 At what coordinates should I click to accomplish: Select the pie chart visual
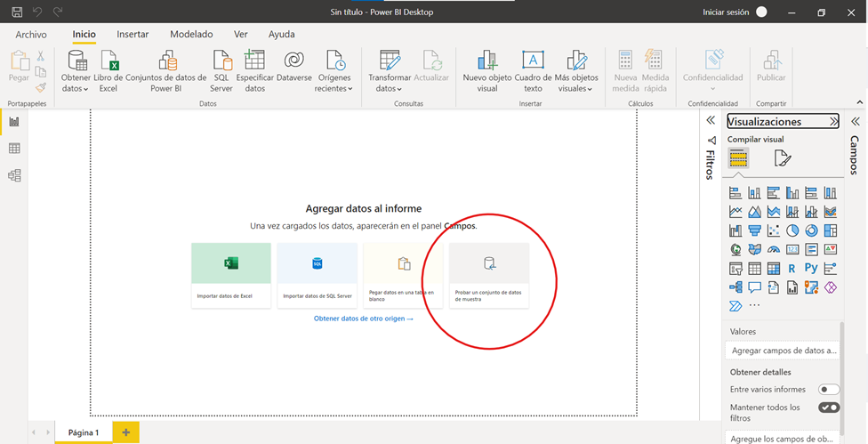[x=792, y=230]
